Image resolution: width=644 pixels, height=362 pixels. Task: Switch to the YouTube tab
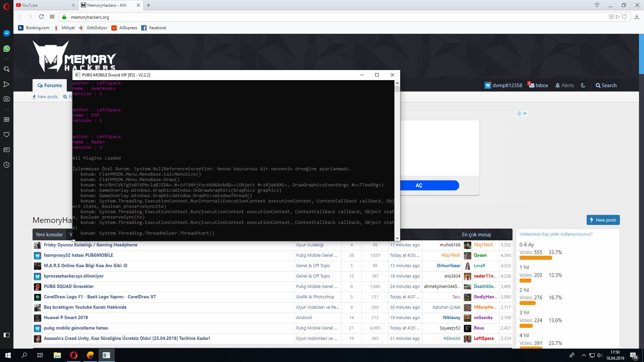46,5
